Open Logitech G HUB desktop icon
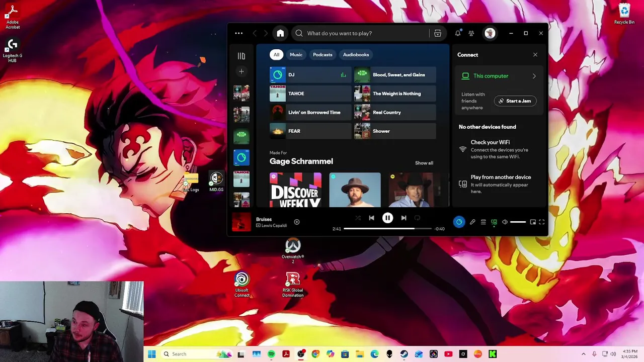The height and width of the screenshot is (362, 644). click(13, 51)
